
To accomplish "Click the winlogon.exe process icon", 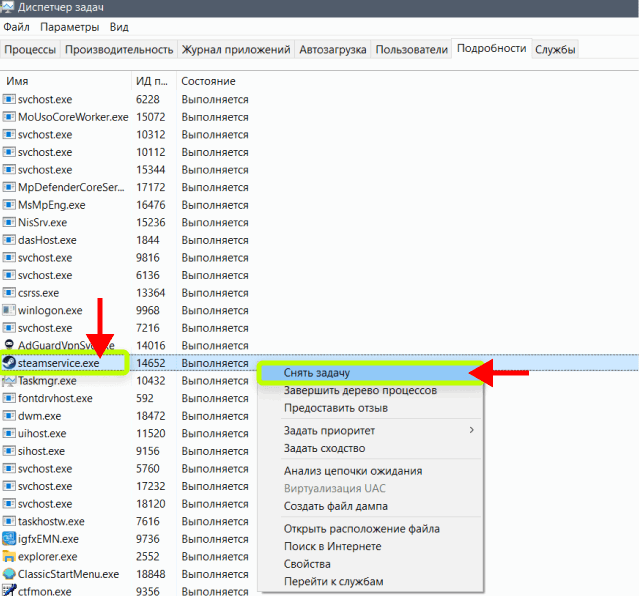I will (9, 310).
